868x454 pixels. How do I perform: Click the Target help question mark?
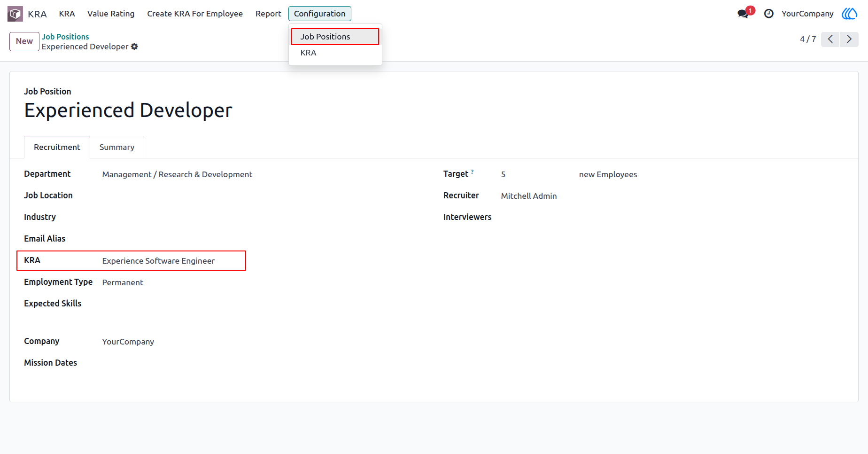[x=472, y=172]
